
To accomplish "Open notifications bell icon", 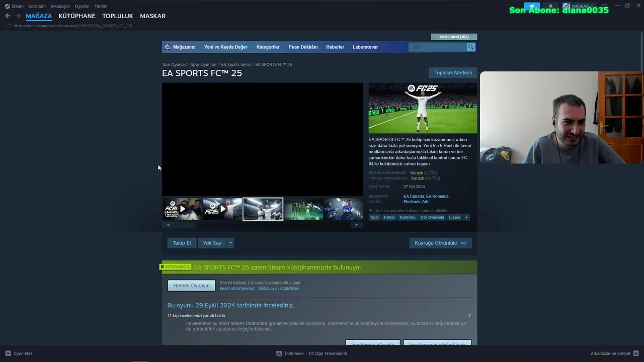I will point(550,7).
